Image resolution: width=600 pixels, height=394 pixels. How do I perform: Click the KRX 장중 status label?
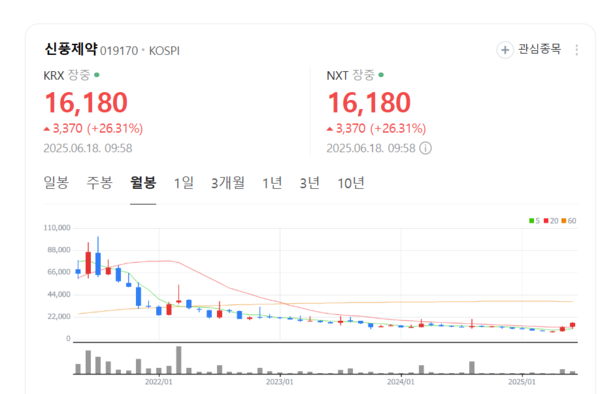[72, 75]
